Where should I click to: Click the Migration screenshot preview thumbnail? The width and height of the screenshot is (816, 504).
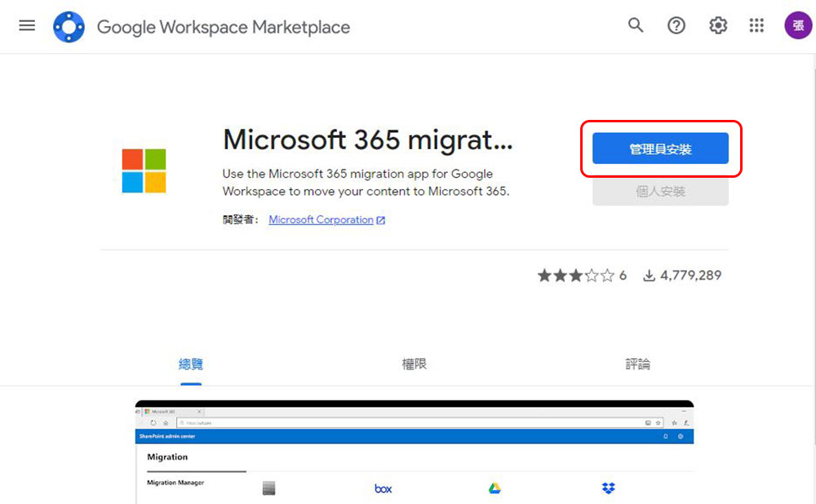click(x=415, y=452)
